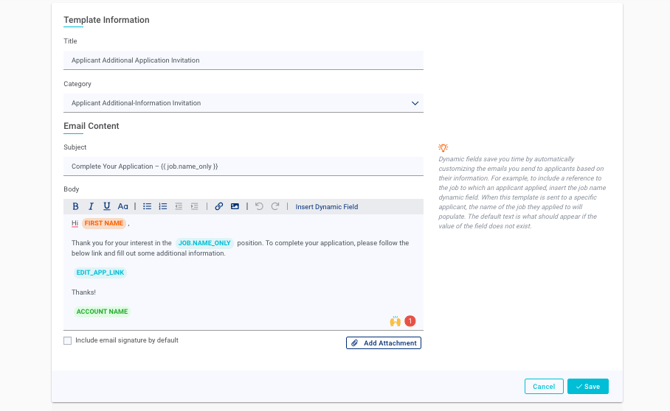Insert a numbered list
The width and height of the screenshot is (670, 411).
163,207
